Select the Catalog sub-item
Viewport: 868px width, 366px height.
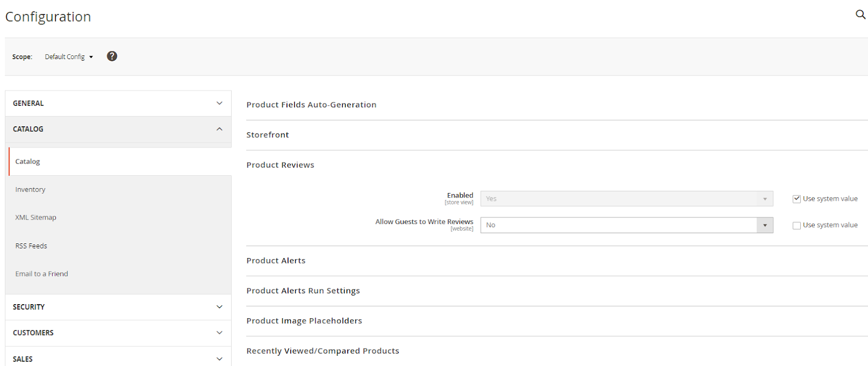(x=28, y=162)
